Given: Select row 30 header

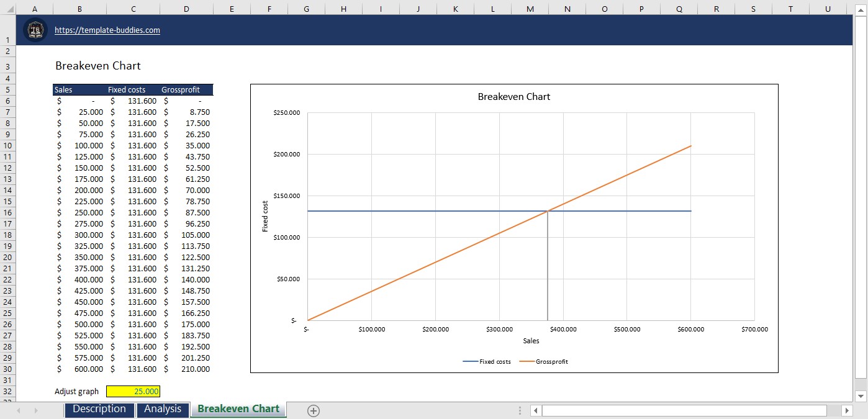Looking at the screenshot, I should pos(7,369).
